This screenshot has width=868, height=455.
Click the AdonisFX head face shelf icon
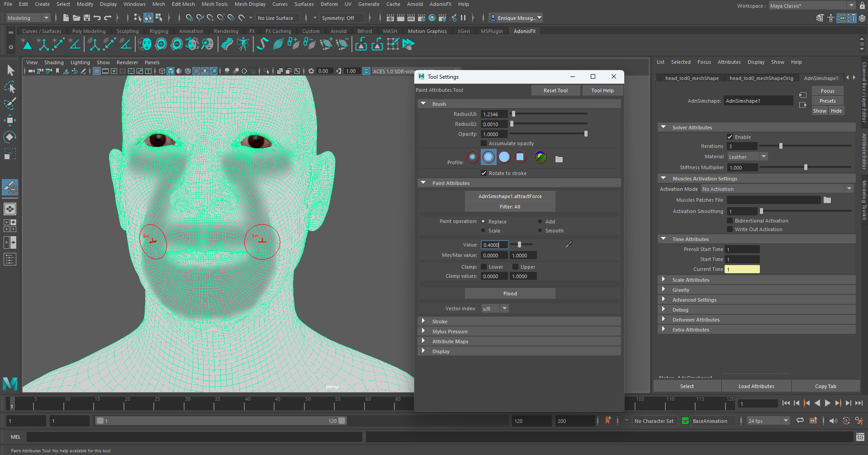pyautogui.click(x=145, y=44)
